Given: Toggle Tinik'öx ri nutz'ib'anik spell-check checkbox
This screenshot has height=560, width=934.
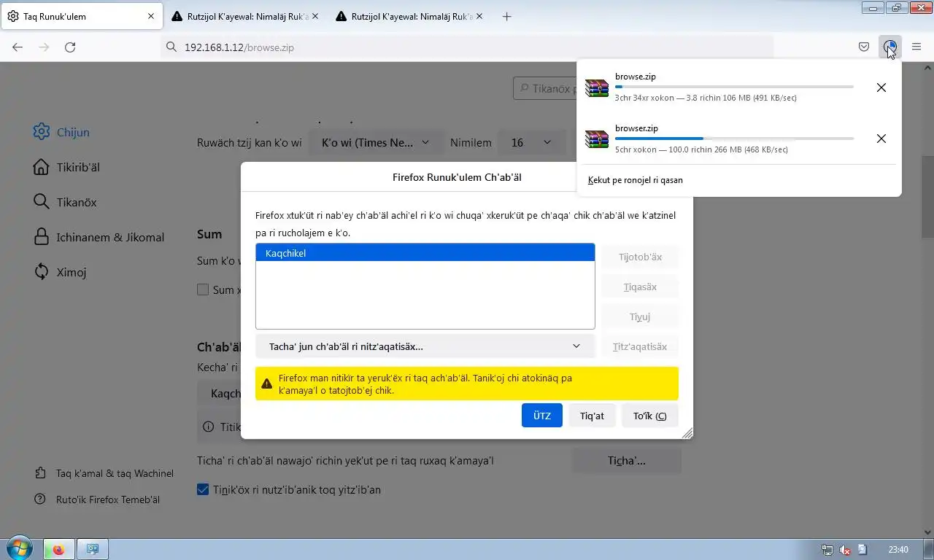Looking at the screenshot, I should coord(203,489).
